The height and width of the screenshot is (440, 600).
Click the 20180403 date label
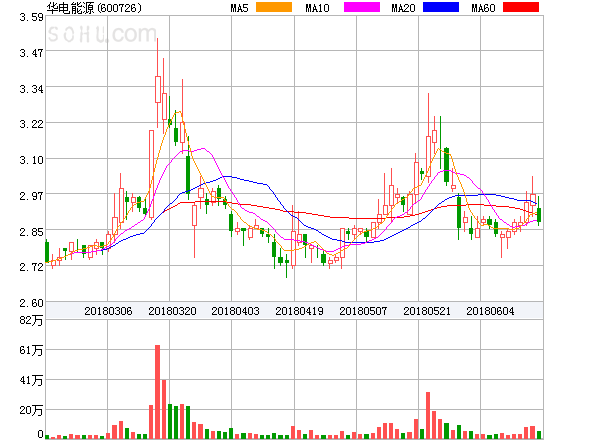(235, 311)
